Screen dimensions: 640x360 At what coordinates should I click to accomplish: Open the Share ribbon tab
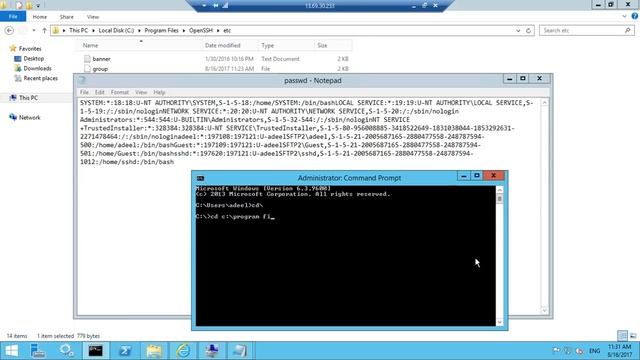pos(67,17)
